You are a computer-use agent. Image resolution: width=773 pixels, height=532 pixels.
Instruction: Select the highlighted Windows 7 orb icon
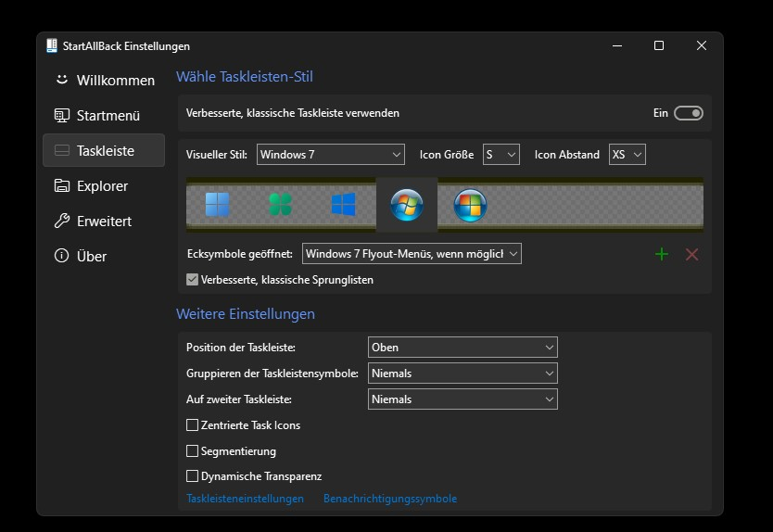407,205
